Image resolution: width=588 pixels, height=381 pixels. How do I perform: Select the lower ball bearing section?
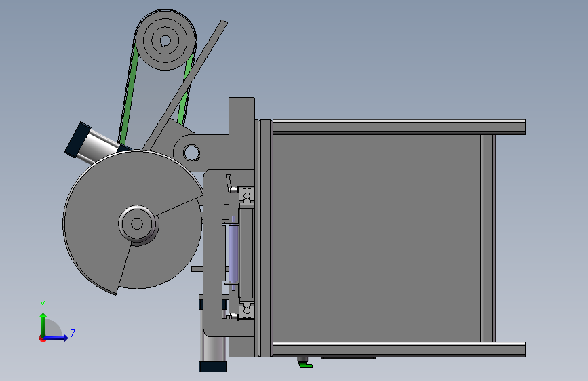(246, 310)
